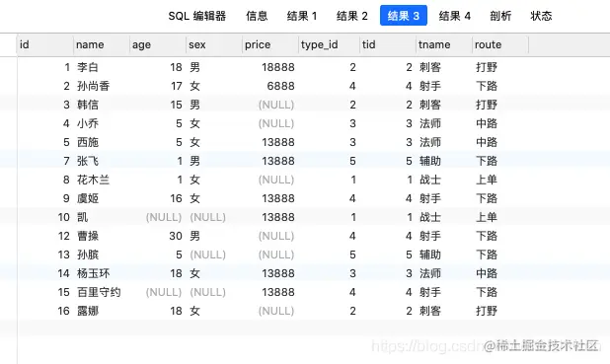The width and height of the screenshot is (610, 364).
Task: Click tname 辅助 in 张飞 row
Action: (x=430, y=161)
